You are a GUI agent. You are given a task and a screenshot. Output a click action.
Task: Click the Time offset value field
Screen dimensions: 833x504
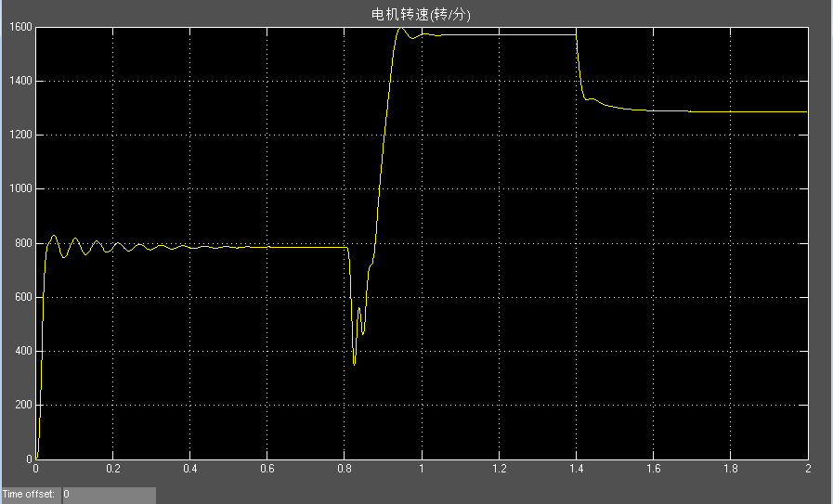109,495
